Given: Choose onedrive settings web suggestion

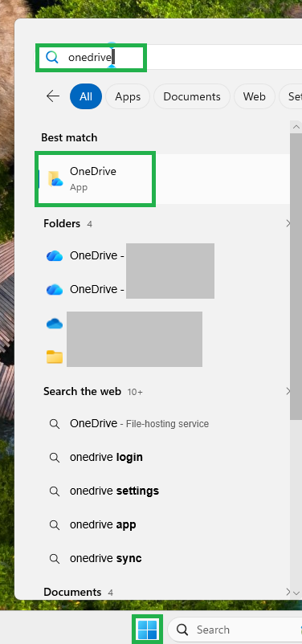Looking at the screenshot, I should (165, 491).
